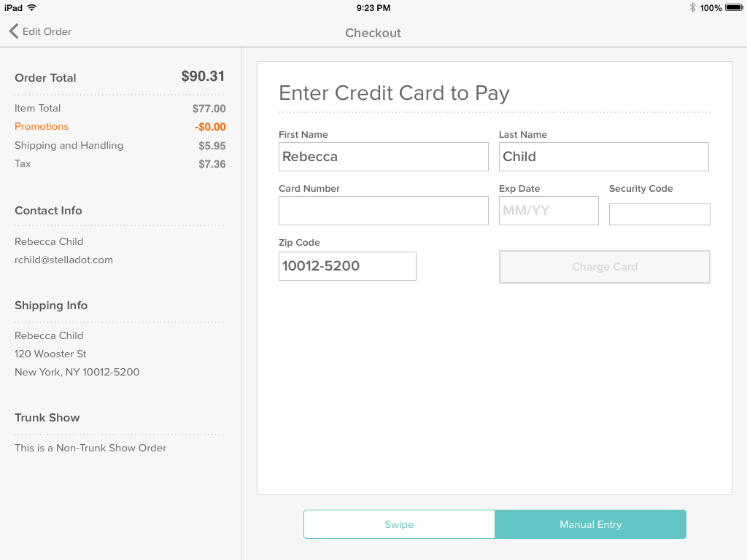Screen dimensions: 747x560
Task: Tap Rebecca Child under Shipping Info
Action: (x=49, y=335)
